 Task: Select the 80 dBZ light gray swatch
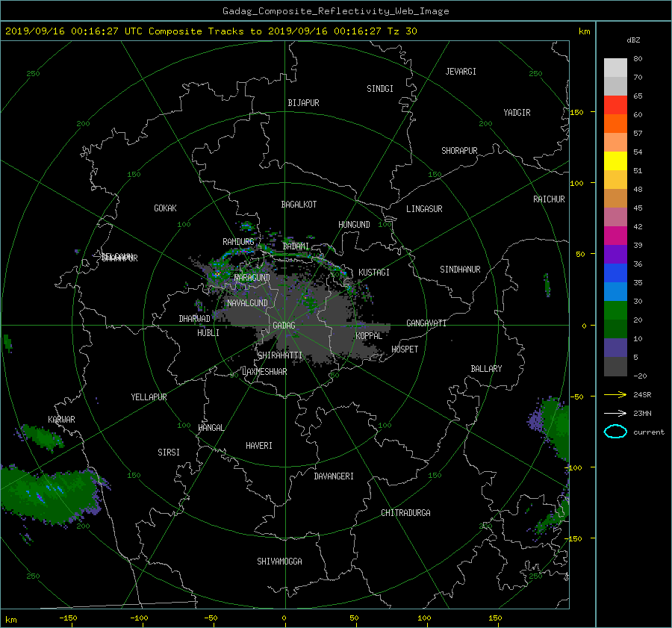tap(615, 67)
